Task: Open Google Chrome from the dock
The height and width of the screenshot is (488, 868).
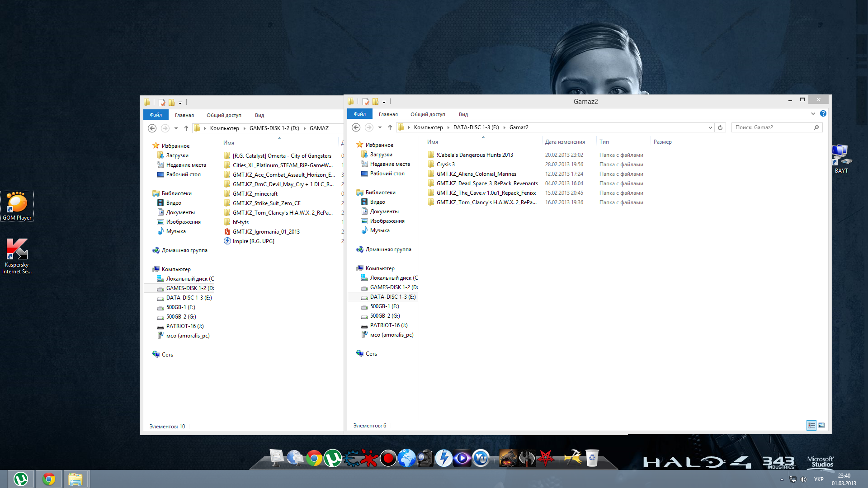Action: (x=314, y=458)
